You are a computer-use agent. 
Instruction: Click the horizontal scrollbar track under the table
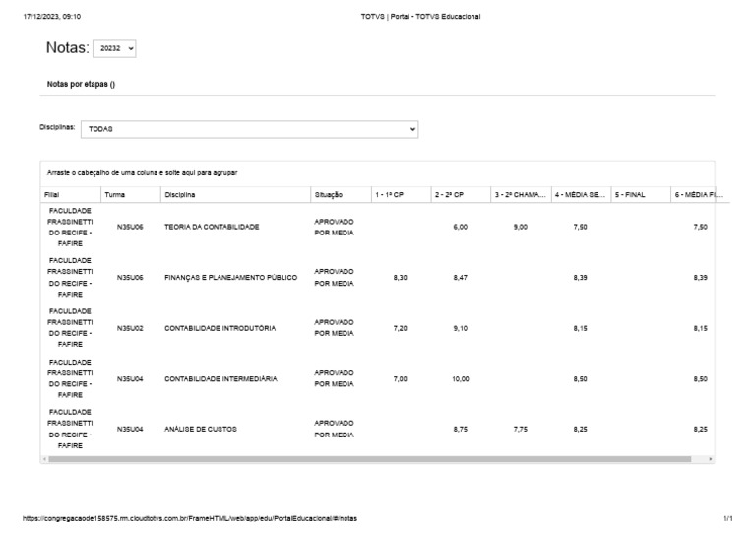374,459
